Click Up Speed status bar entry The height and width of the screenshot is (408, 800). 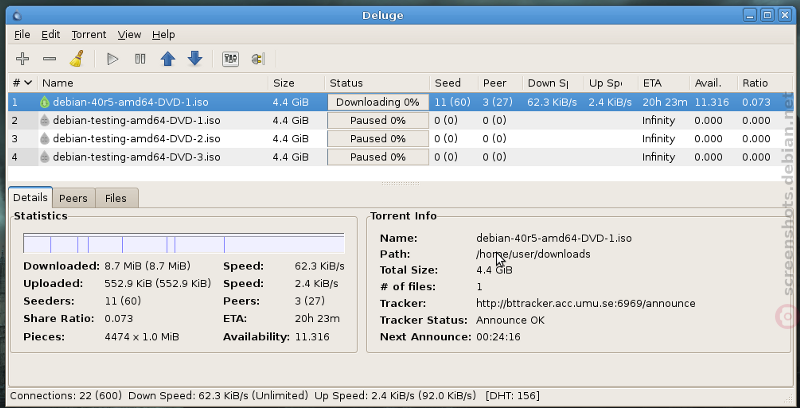[395, 396]
